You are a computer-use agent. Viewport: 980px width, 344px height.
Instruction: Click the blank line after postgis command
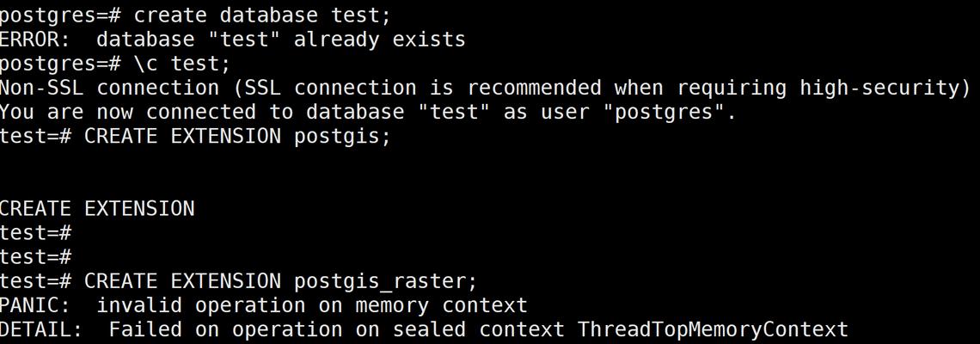point(490,160)
